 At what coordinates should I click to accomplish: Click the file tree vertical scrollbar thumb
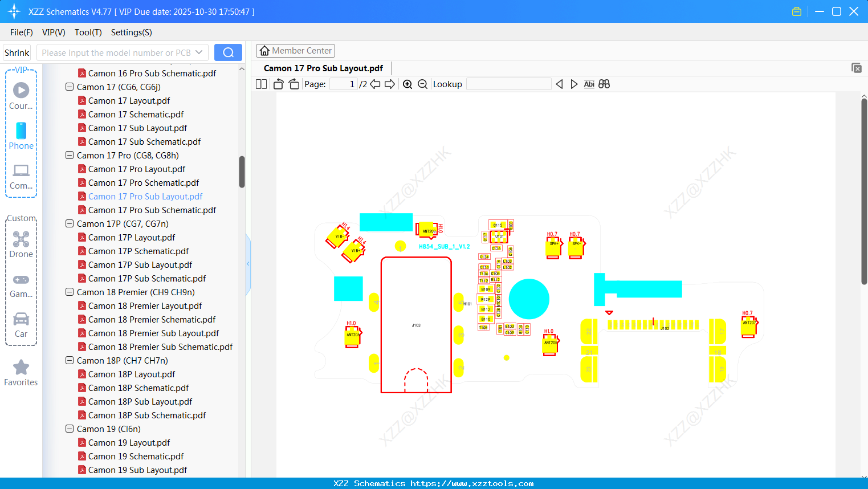coord(242,172)
